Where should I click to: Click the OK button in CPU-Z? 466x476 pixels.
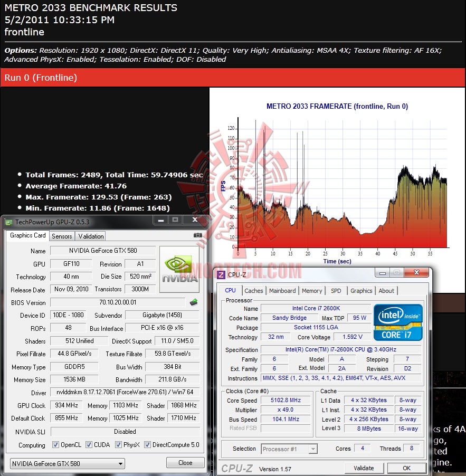pos(406,468)
